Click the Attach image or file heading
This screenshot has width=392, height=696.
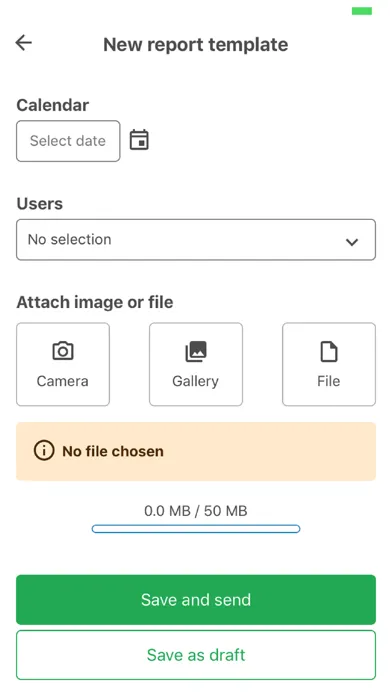coord(95,302)
